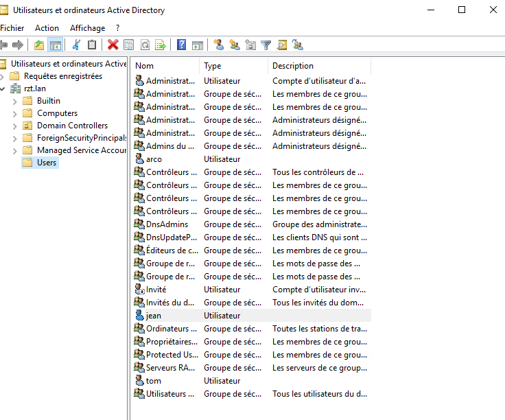Image resolution: width=505 pixels, height=420 pixels.
Task: Expand the Domain Controllers node arrow
Action: point(14,126)
